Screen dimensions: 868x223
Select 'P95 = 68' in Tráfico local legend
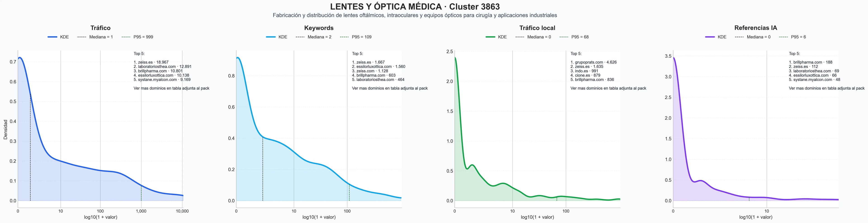574,37
